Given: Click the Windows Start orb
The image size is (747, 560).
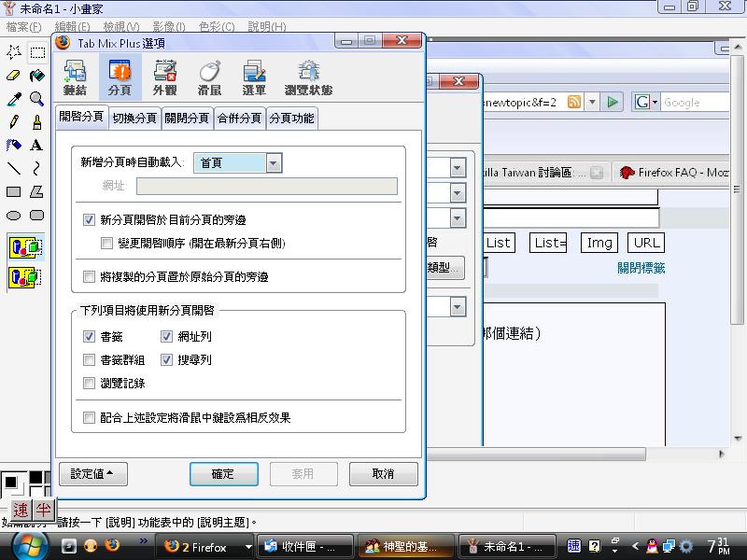Looking at the screenshot, I should tap(31, 545).
